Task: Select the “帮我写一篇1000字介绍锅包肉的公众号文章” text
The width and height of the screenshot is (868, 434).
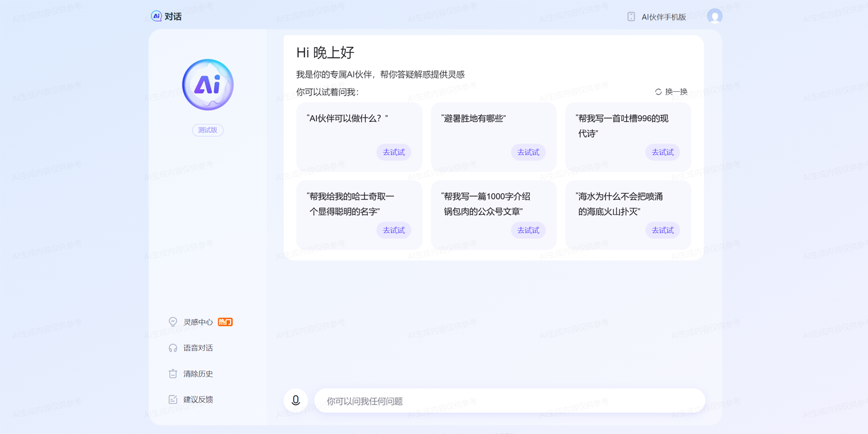Action: click(x=486, y=204)
